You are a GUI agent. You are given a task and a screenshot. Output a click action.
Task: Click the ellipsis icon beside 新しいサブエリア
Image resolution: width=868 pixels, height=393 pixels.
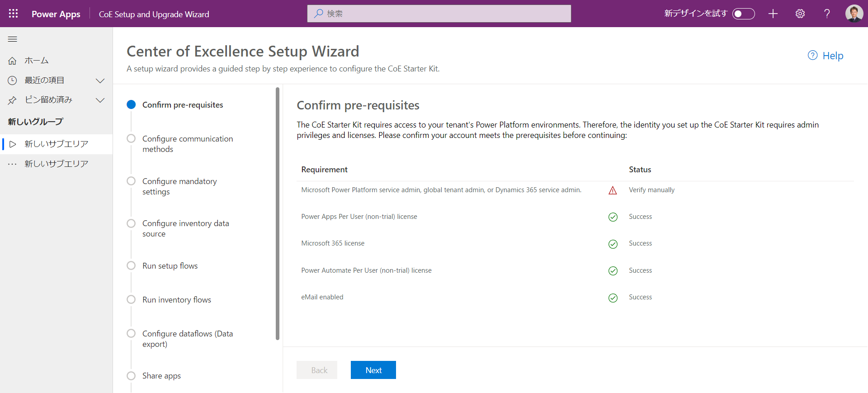coord(12,164)
